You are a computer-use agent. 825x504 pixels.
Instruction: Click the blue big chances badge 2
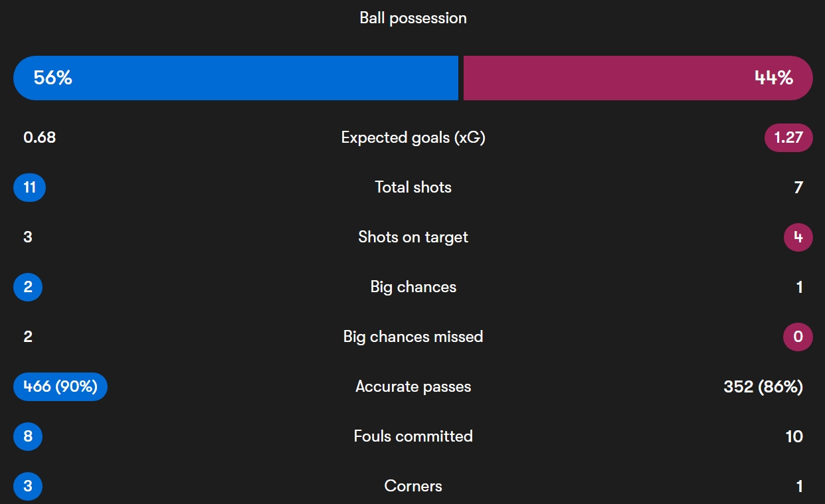click(x=28, y=287)
